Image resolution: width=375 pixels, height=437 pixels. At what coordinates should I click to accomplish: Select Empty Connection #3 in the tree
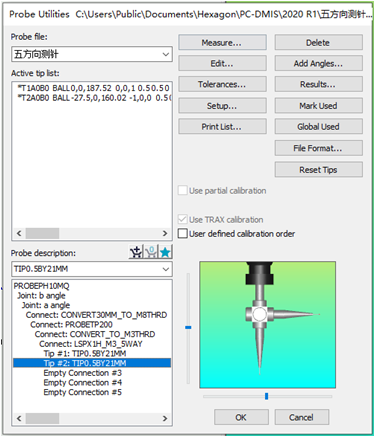(82, 373)
